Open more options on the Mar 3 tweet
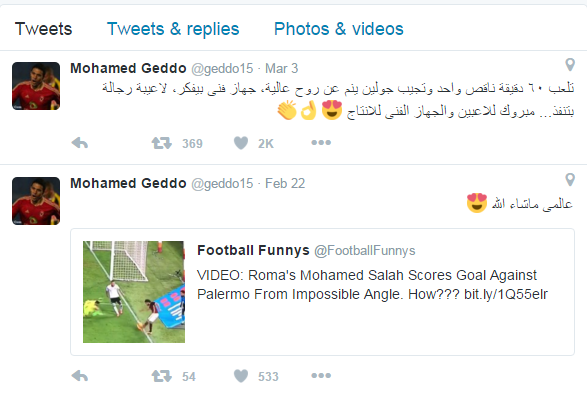Image resolution: width=587 pixels, height=397 pixels. tap(321, 143)
